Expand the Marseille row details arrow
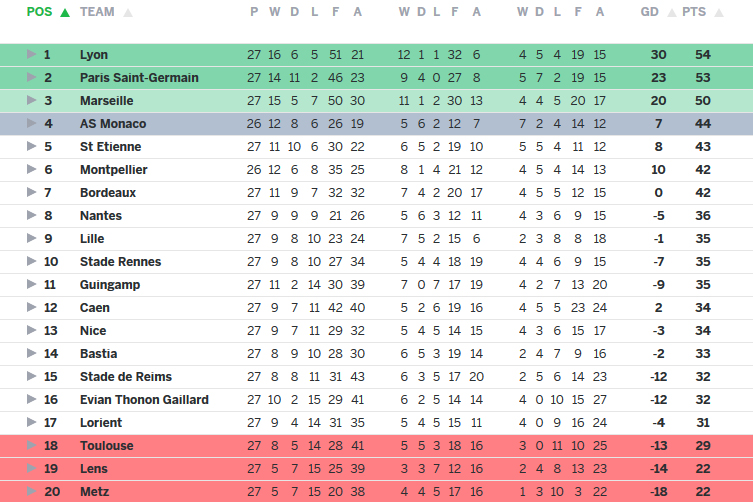753x502 pixels. coord(31,101)
